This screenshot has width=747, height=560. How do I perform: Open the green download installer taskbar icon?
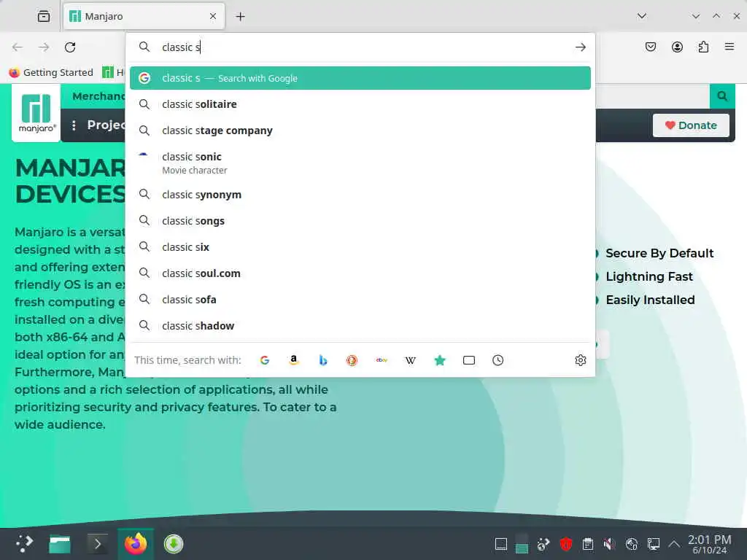coord(174,544)
